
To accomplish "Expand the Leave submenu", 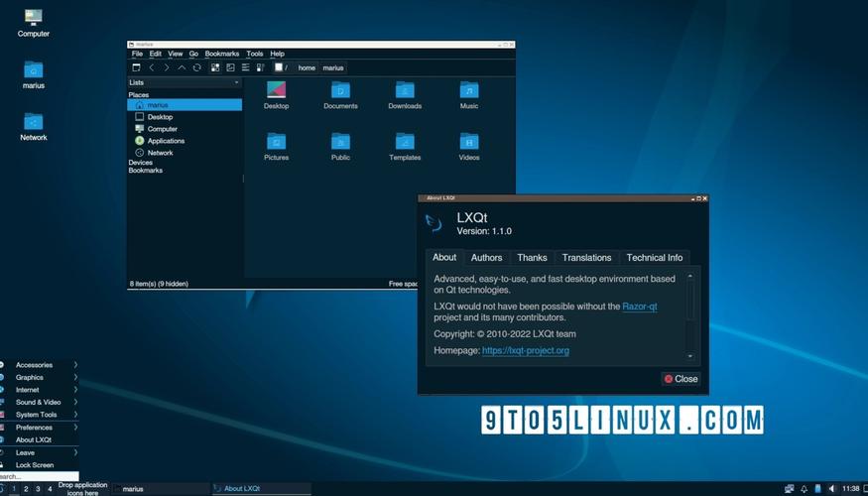I will pyautogui.click(x=40, y=452).
